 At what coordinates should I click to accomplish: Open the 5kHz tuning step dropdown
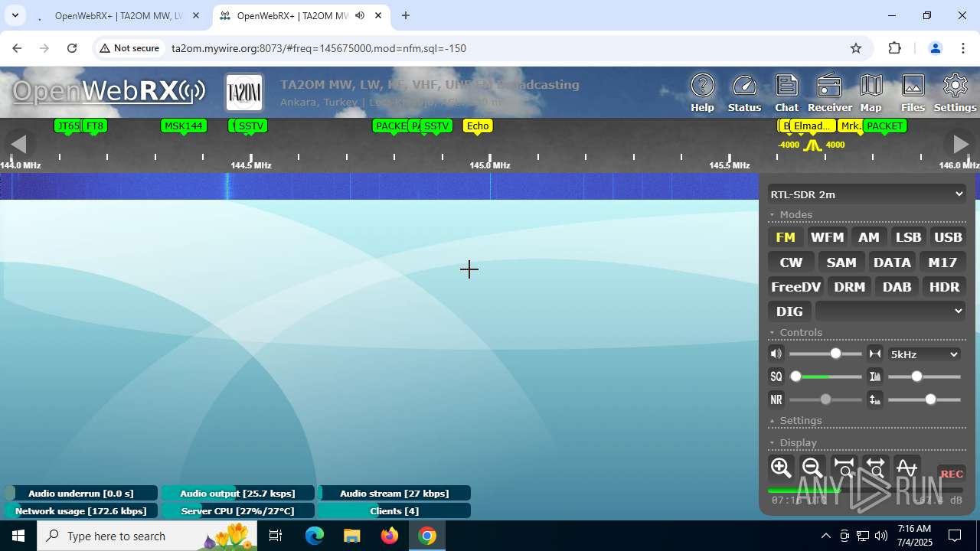(x=924, y=354)
